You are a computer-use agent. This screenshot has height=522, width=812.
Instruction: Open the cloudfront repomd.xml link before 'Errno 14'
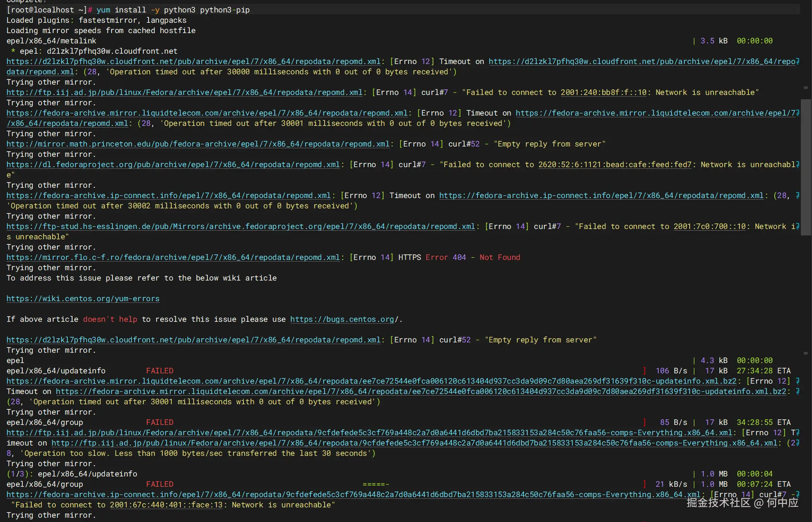pos(194,340)
